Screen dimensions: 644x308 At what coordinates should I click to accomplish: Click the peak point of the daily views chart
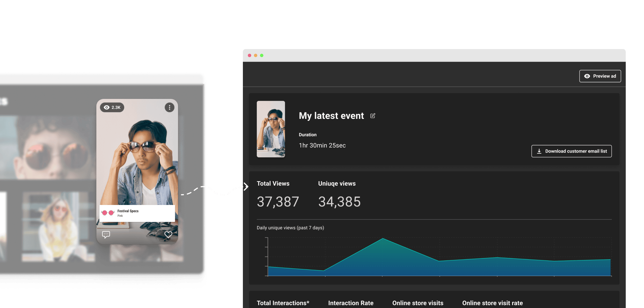pyautogui.click(x=383, y=238)
